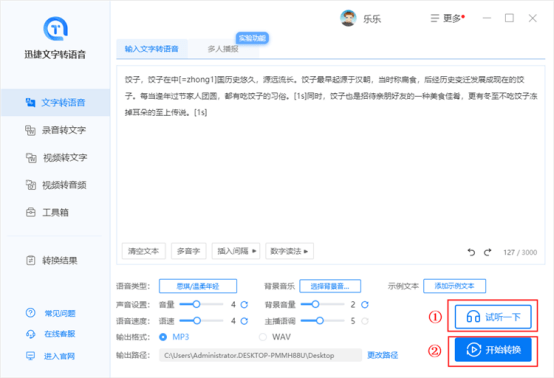Click the 更改路径 link
Viewport: 554px width, 378px height.
[x=383, y=355]
